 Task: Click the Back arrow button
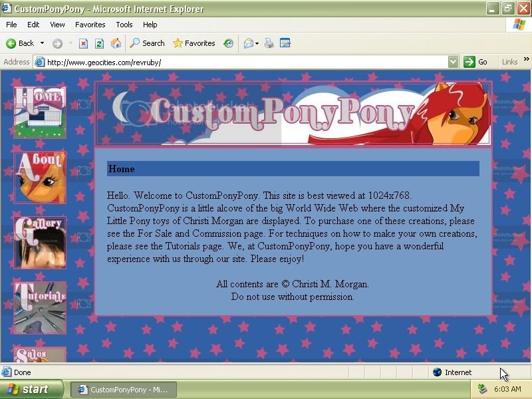20,43
